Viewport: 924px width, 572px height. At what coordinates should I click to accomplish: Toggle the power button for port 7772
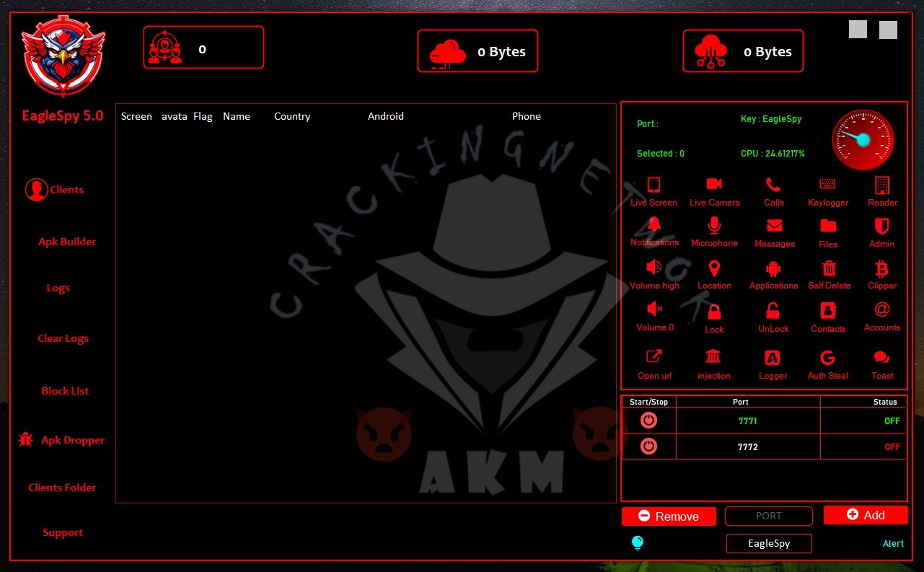(648, 446)
